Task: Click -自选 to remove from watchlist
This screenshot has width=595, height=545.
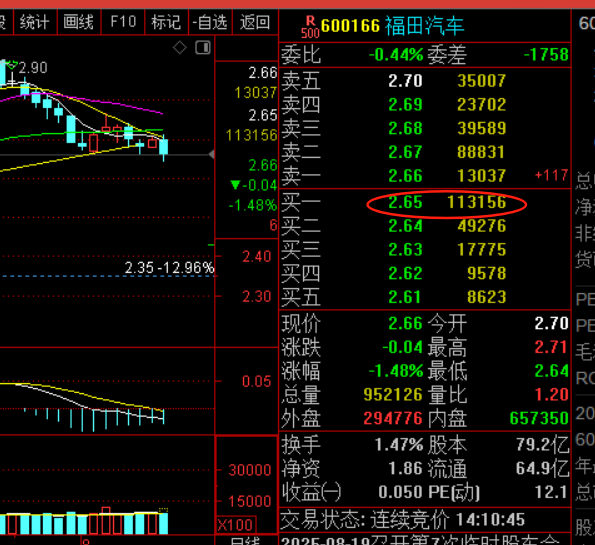Action: point(210,22)
